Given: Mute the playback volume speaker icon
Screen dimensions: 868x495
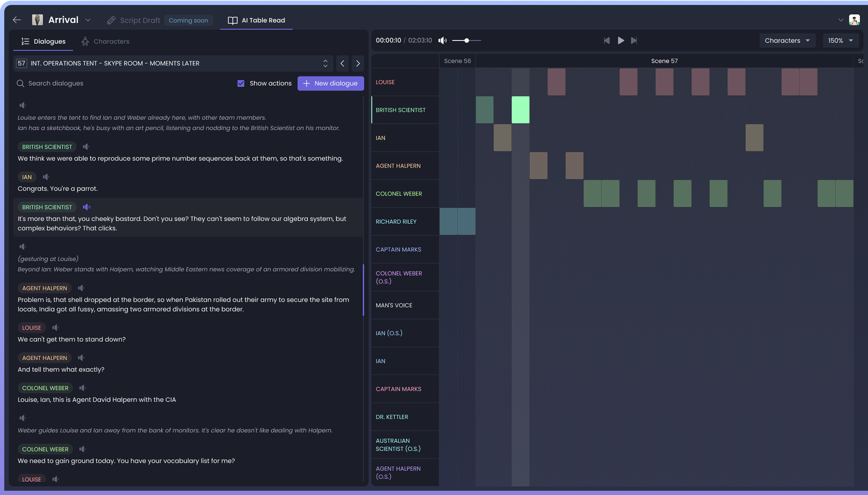Looking at the screenshot, I should (x=442, y=41).
